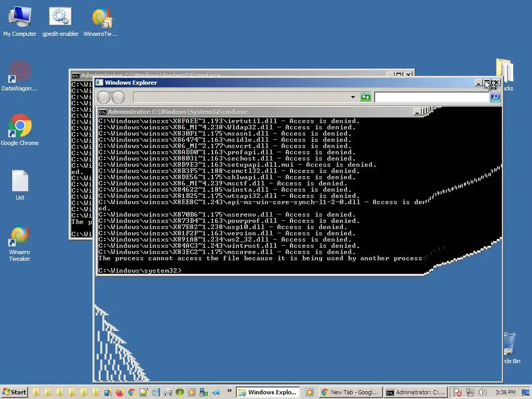Click the mscoree.dll line in cmd

[x=227, y=252]
